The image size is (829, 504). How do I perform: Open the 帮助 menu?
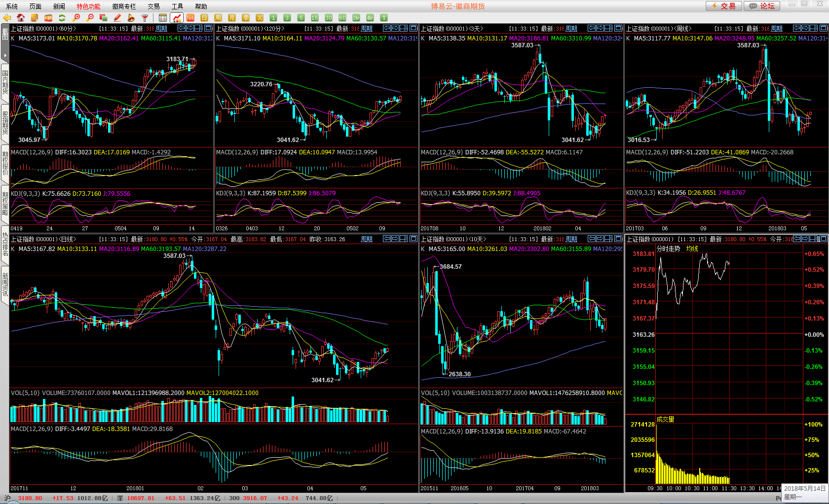tap(201, 6)
